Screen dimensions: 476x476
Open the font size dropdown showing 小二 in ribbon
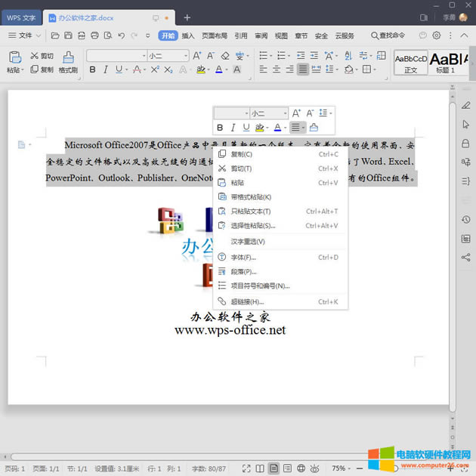click(x=185, y=56)
